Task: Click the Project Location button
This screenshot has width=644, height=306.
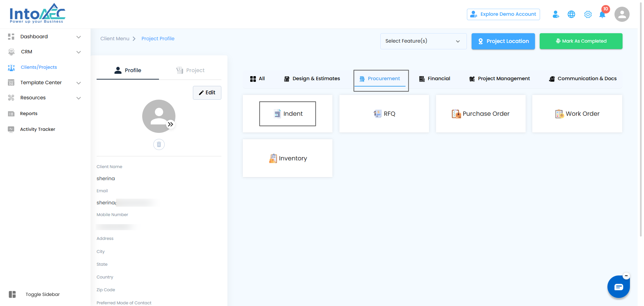Action: 503,41
